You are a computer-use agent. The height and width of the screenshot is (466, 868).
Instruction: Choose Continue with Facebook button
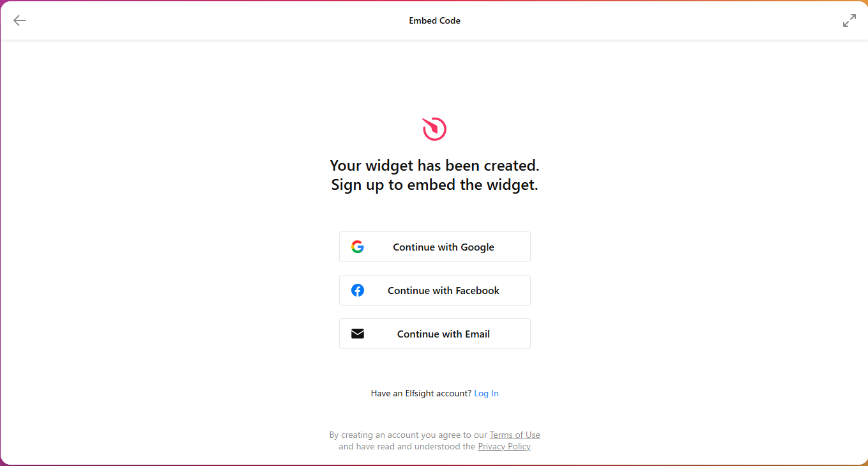(x=435, y=290)
